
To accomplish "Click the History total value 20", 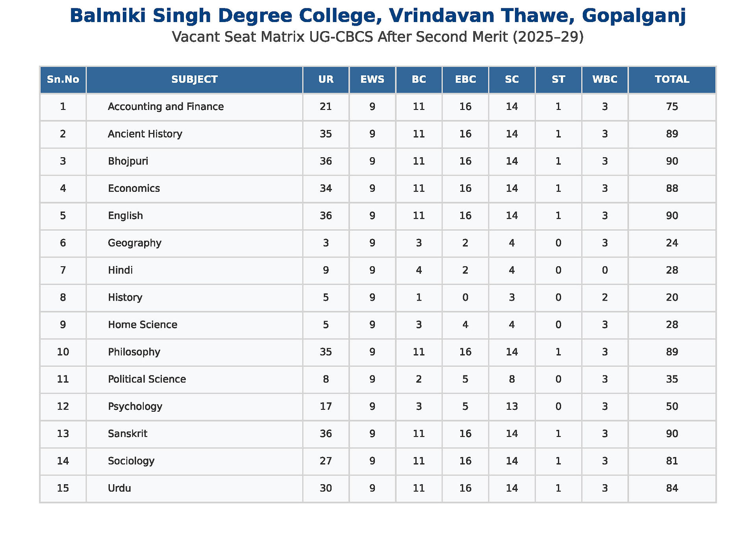I will coord(672,297).
